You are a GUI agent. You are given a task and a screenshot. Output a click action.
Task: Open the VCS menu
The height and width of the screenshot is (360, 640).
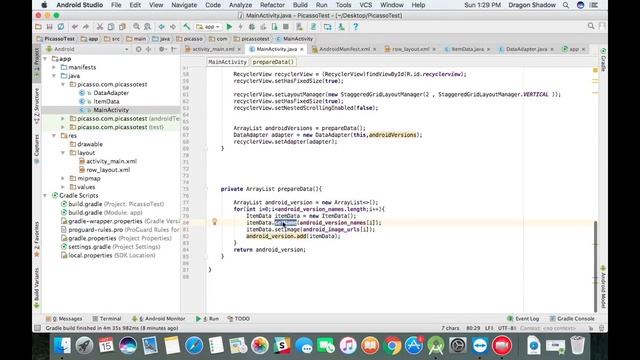[x=365, y=5]
